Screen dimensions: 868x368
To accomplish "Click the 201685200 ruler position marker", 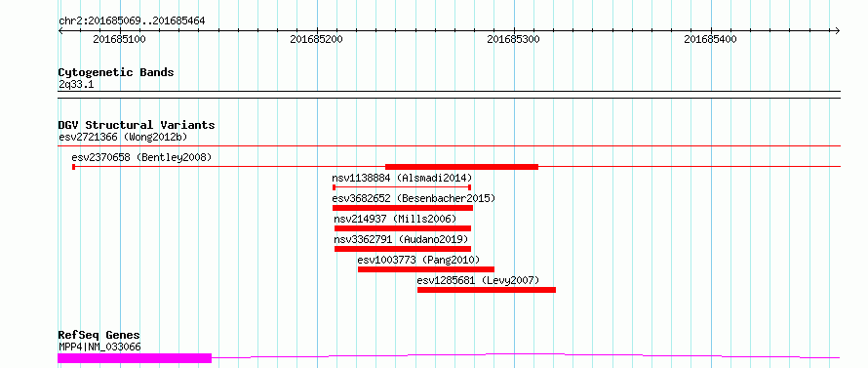I will [317, 39].
